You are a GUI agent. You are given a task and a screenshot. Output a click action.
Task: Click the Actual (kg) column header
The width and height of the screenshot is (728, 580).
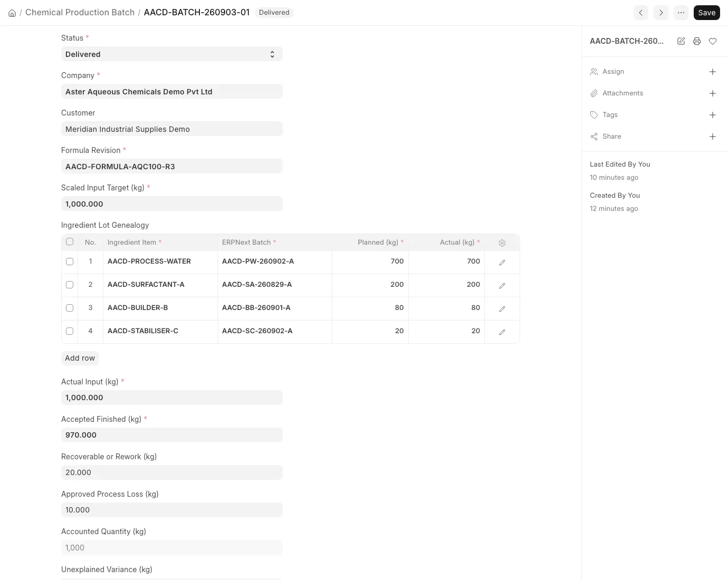[447, 243]
